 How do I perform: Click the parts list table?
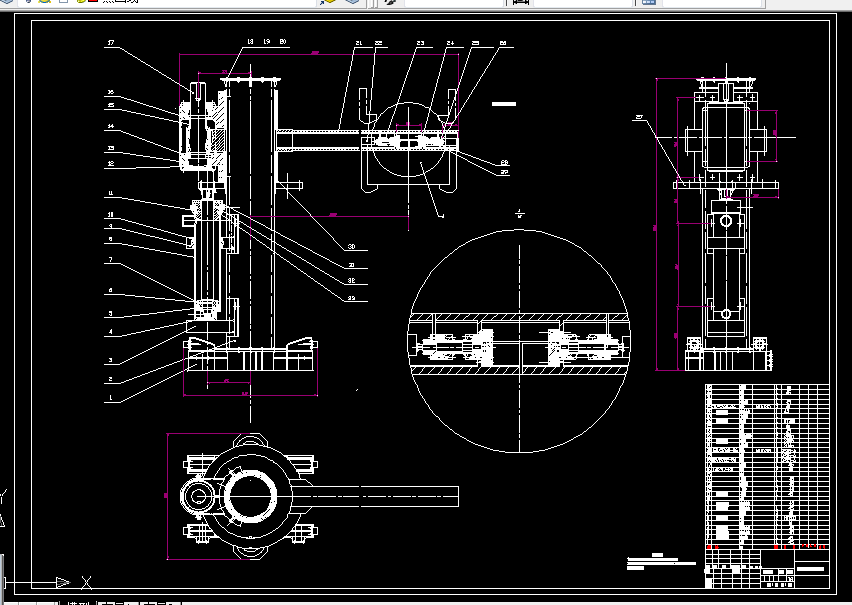767,466
